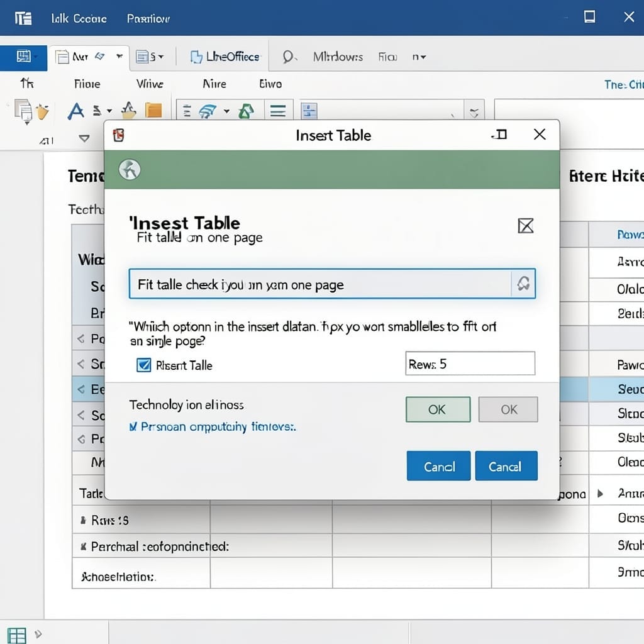Expand the triangle below font A icon
The height and width of the screenshot is (644, 644).
(x=84, y=138)
